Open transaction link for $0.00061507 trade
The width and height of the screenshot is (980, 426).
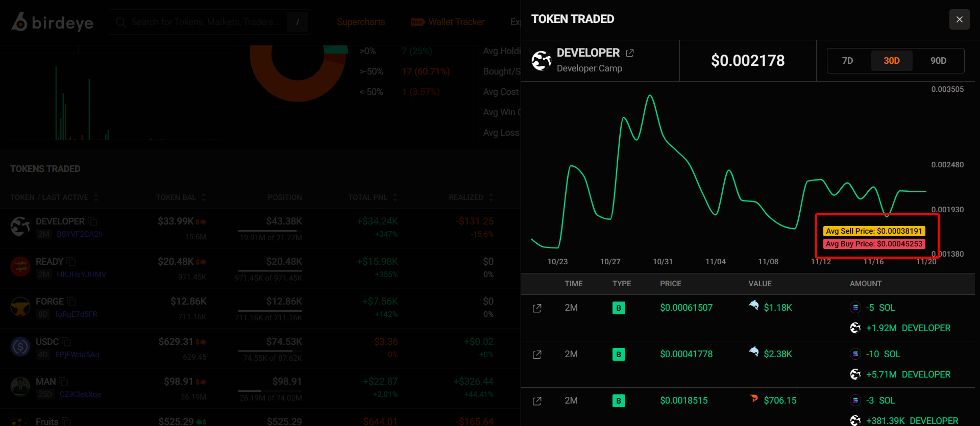click(537, 308)
